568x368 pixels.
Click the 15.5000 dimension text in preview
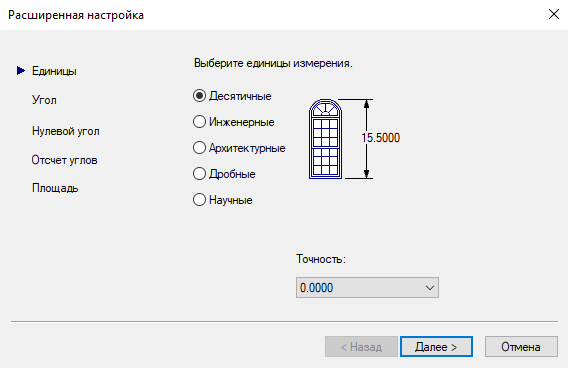(380, 138)
